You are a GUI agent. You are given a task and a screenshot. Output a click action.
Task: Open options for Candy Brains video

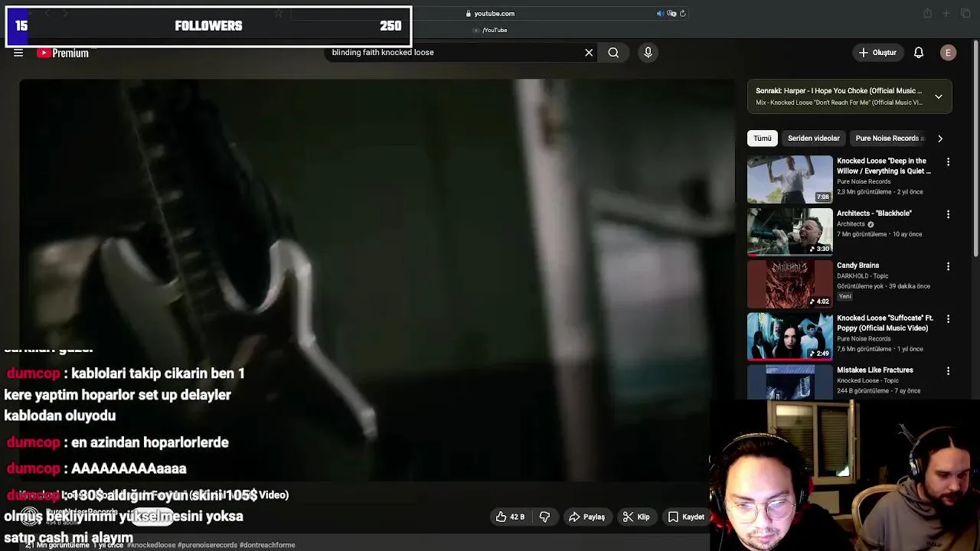948,266
